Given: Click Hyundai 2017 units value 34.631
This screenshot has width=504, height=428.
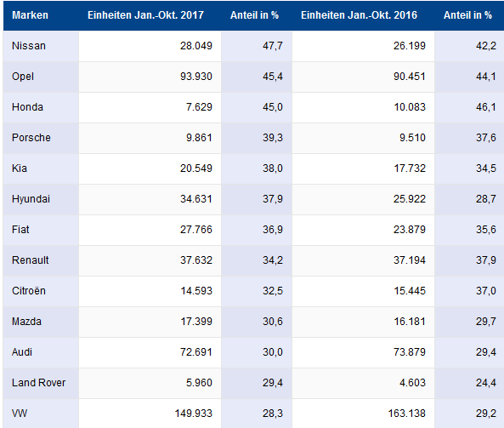Looking at the screenshot, I should click(196, 198).
